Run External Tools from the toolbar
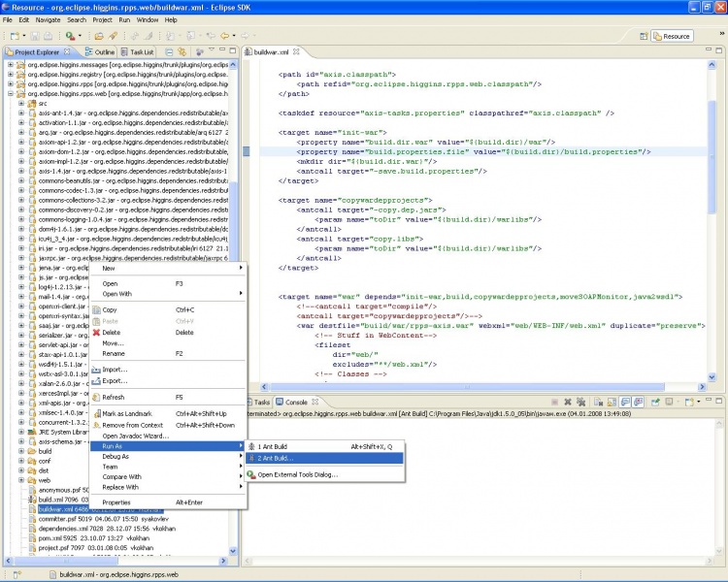The width and height of the screenshot is (728, 582). pos(71,36)
